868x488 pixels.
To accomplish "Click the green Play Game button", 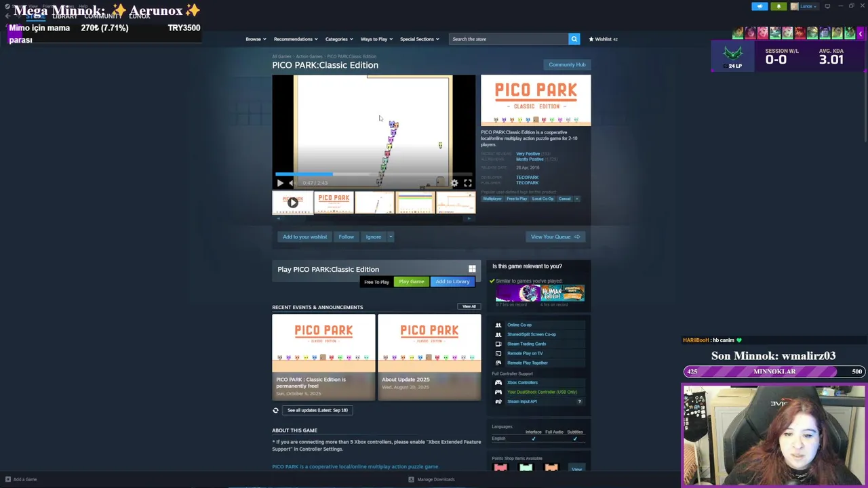I will (412, 282).
